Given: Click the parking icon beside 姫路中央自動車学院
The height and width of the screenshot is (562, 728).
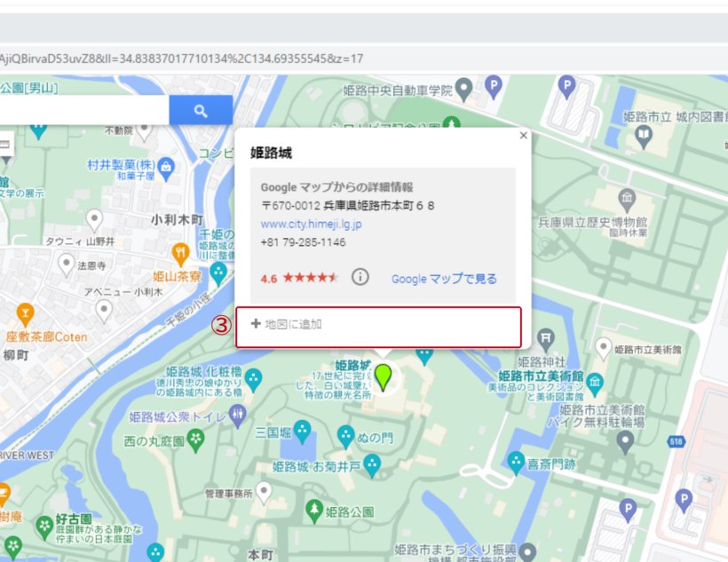Looking at the screenshot, I should tap(494, 86).
